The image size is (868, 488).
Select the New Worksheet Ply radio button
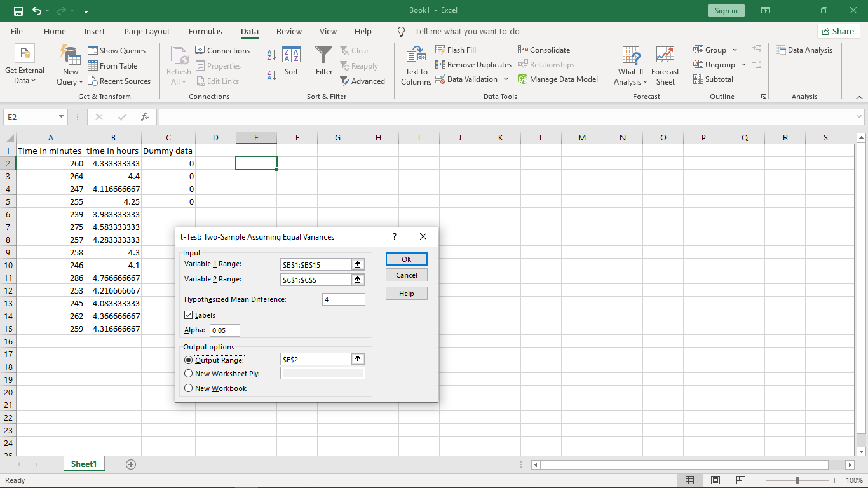(x=189, y=374)
